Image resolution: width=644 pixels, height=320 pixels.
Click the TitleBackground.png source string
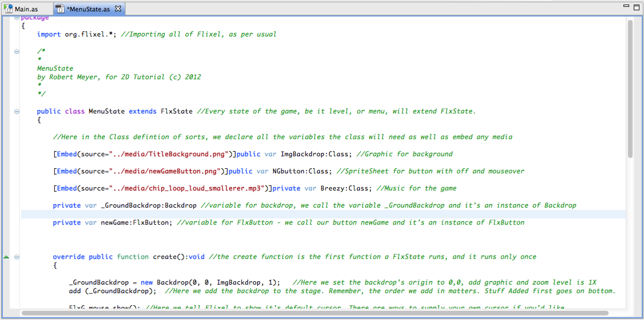pos(169,154)
